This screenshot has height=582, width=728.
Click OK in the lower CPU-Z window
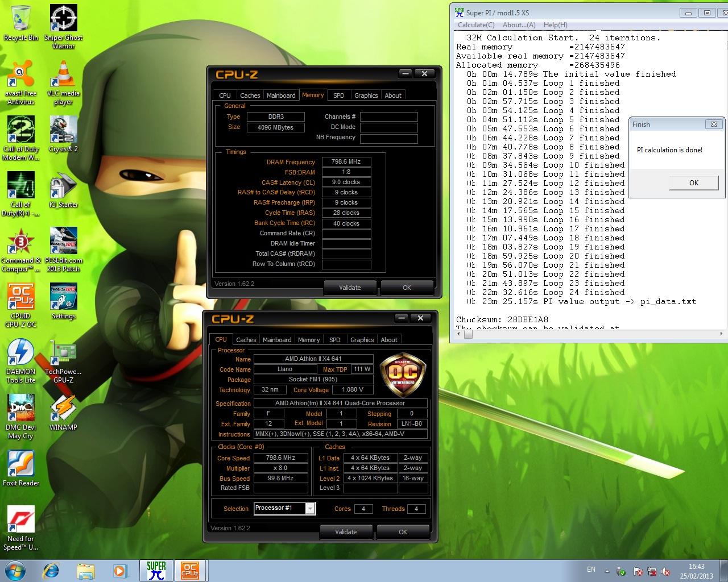tap(403, 532)
